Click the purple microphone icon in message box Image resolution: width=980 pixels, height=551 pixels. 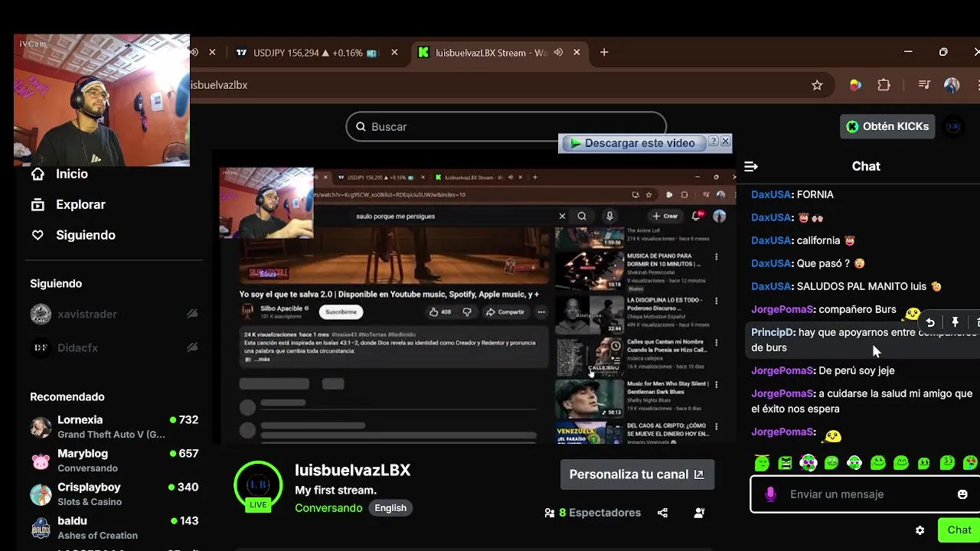pyautogui.click(x=770, y=494)
